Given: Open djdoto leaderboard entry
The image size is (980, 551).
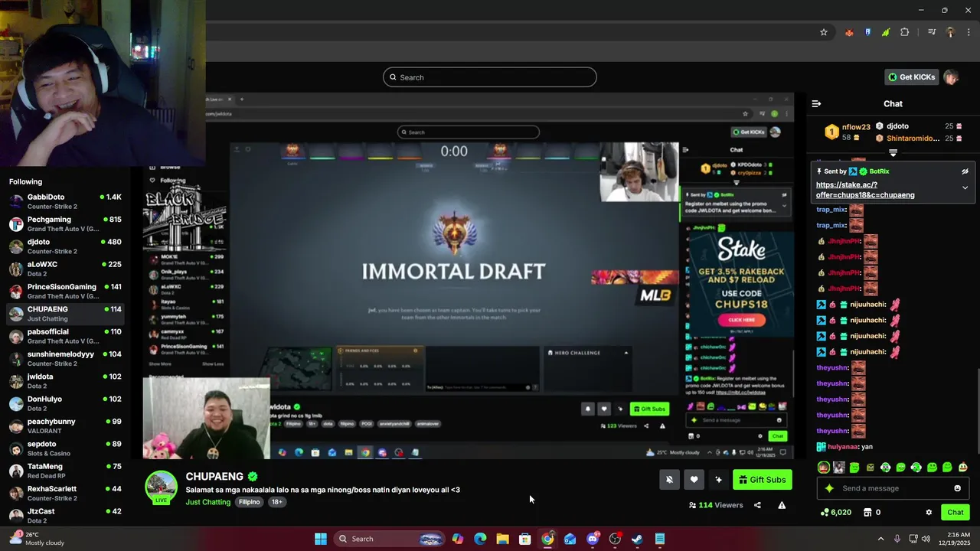Looking at the screenshot, I should click(919, 126).
